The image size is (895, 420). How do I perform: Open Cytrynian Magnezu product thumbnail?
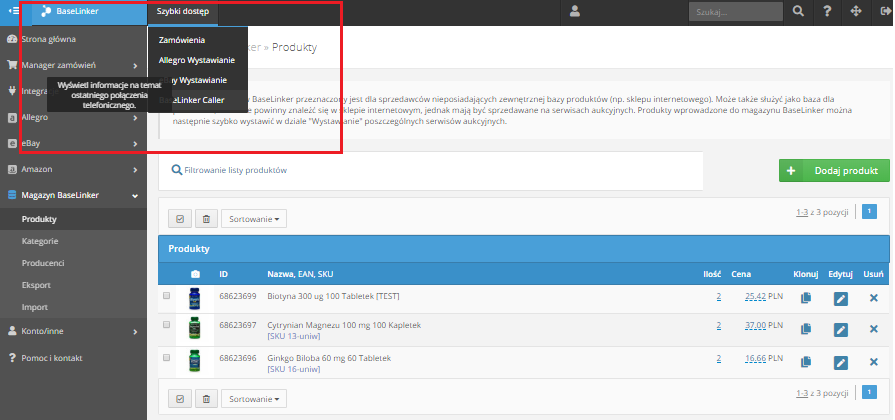click(195, 329)
